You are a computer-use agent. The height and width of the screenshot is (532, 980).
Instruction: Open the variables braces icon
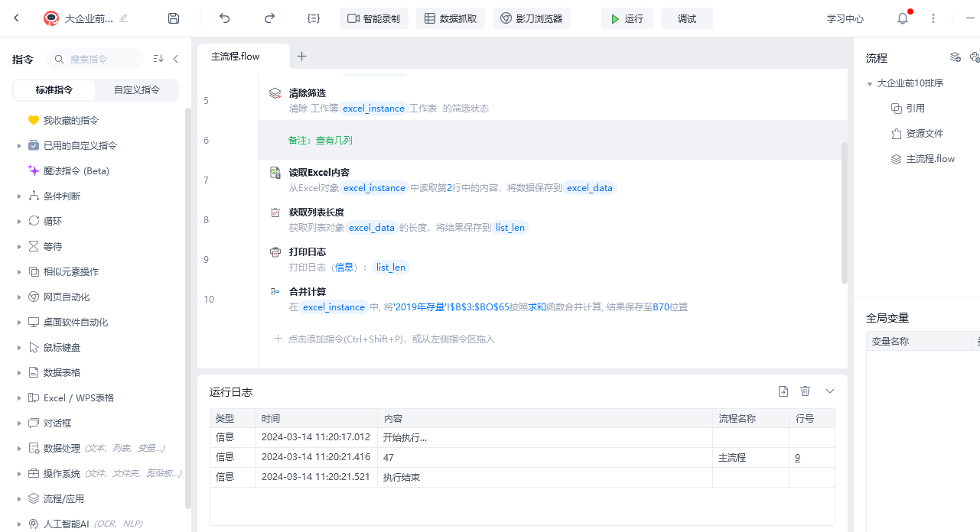click(x=313, y=18)
